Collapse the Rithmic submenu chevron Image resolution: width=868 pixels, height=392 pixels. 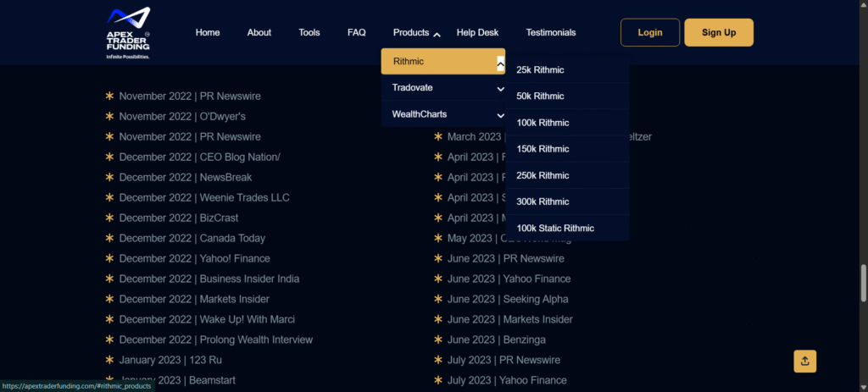pos(500,64)
